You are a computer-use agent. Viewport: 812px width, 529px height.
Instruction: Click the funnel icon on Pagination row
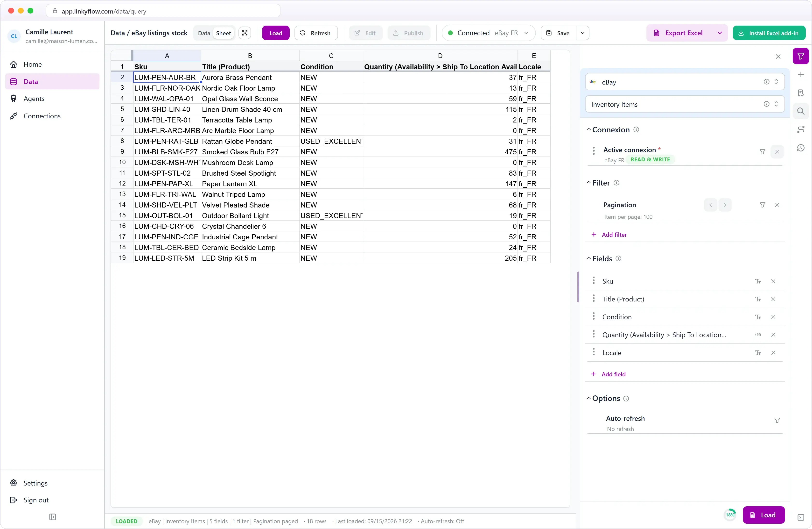click(x=763, y=205)
